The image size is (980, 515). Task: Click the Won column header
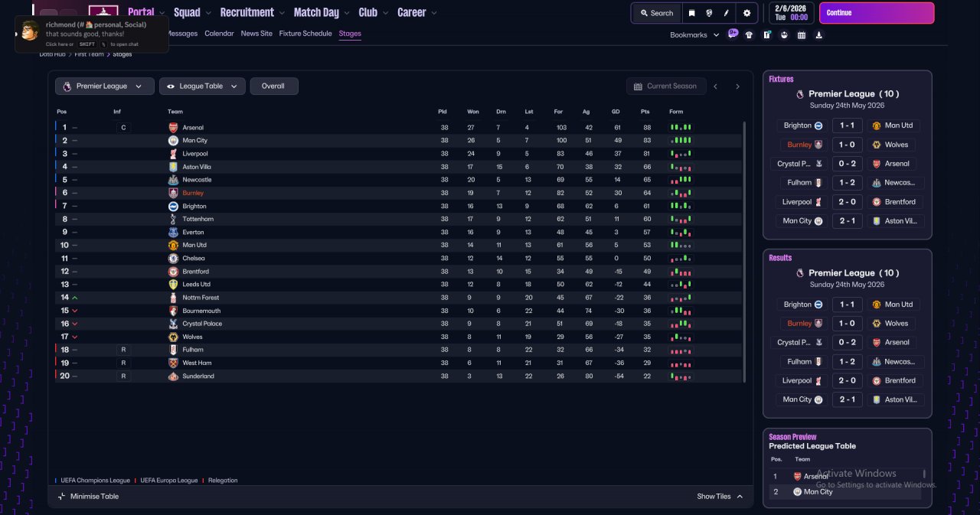click(473, 112)
